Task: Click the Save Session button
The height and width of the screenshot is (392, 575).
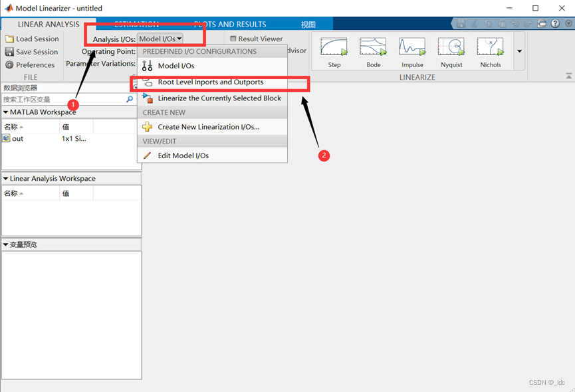Action: 31,52
